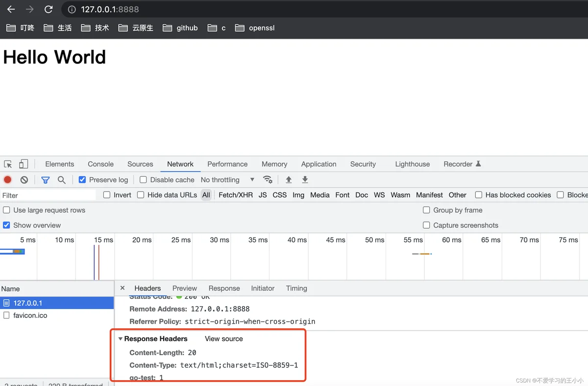
Task: Open the Performance tab
Action: pyautogui.click(x=227, y=164)
